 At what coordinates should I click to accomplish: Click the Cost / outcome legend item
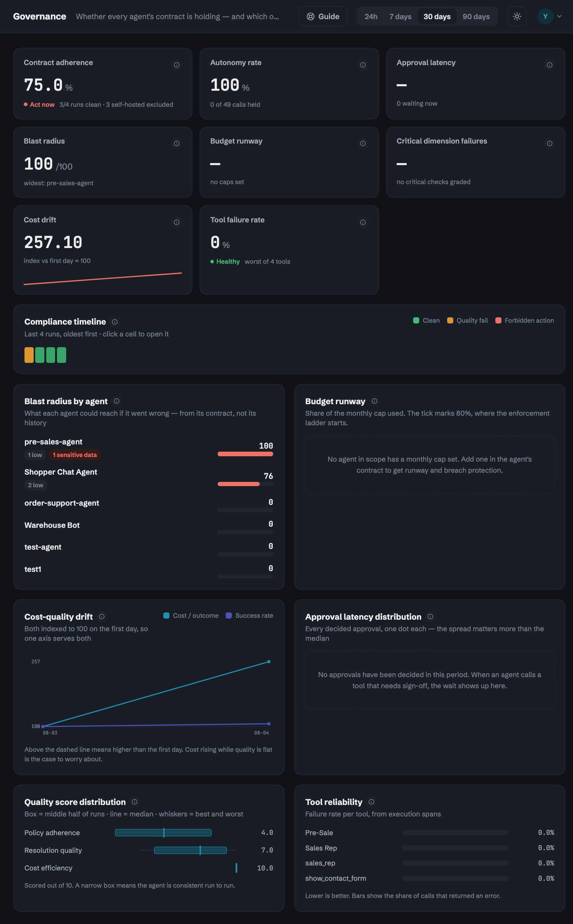(x=191, y=615)
